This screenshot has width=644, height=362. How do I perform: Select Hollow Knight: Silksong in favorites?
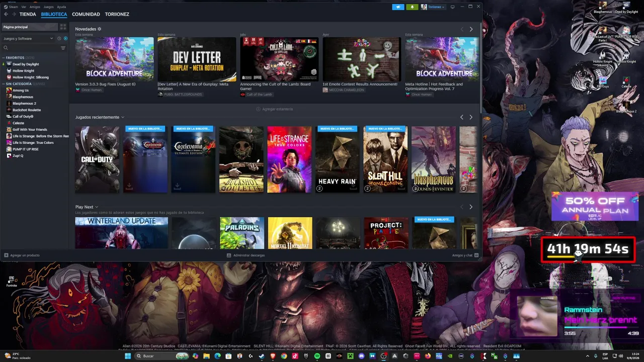coord(31,77)
